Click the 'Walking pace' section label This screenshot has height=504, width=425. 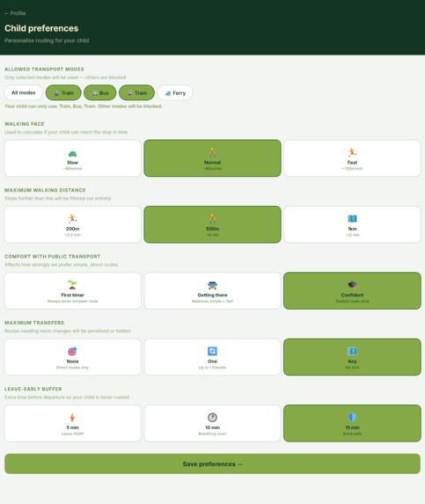click(x=25, y=124)
